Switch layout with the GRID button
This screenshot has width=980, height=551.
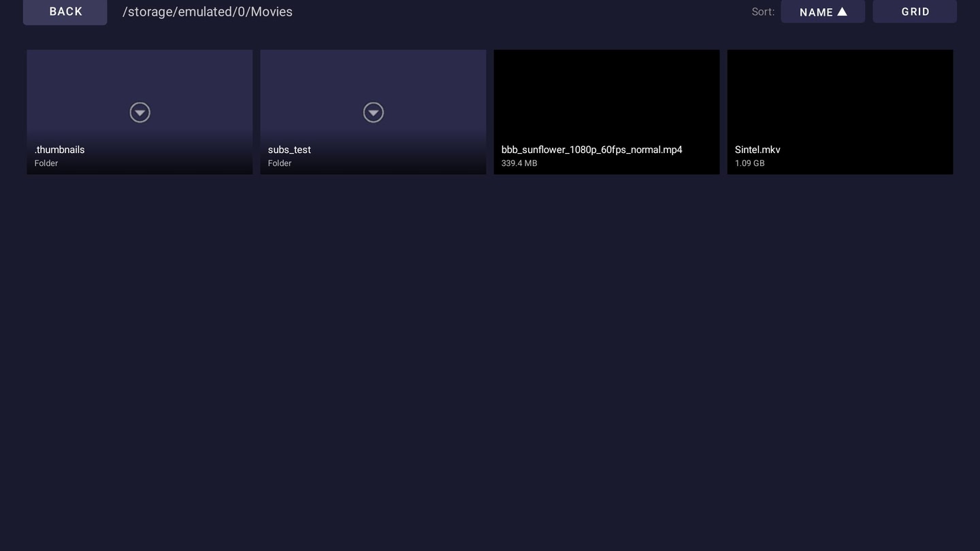tap(915, 12)
